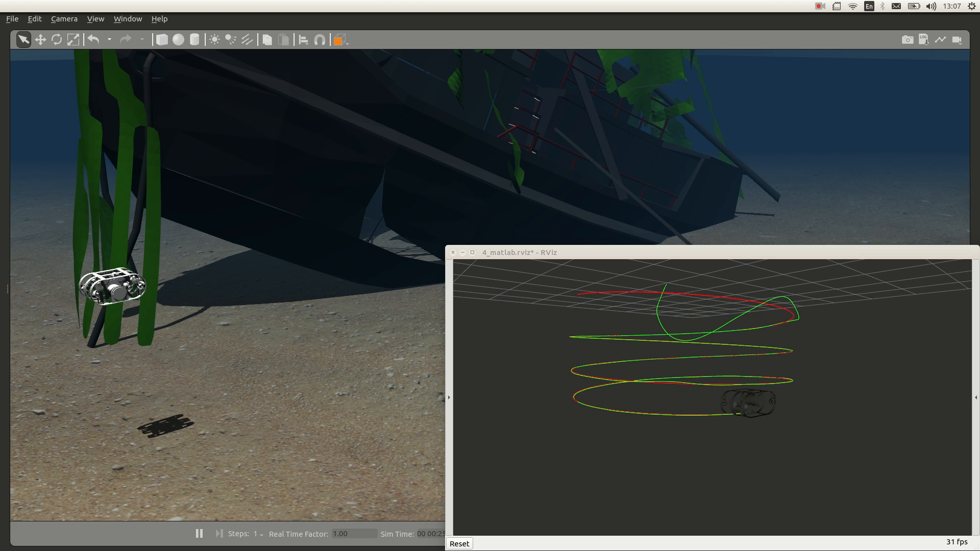Select the translate mode tool
The height and width of the screenshot is (551, 980).
pyautogui.click(x=40, y=40)
